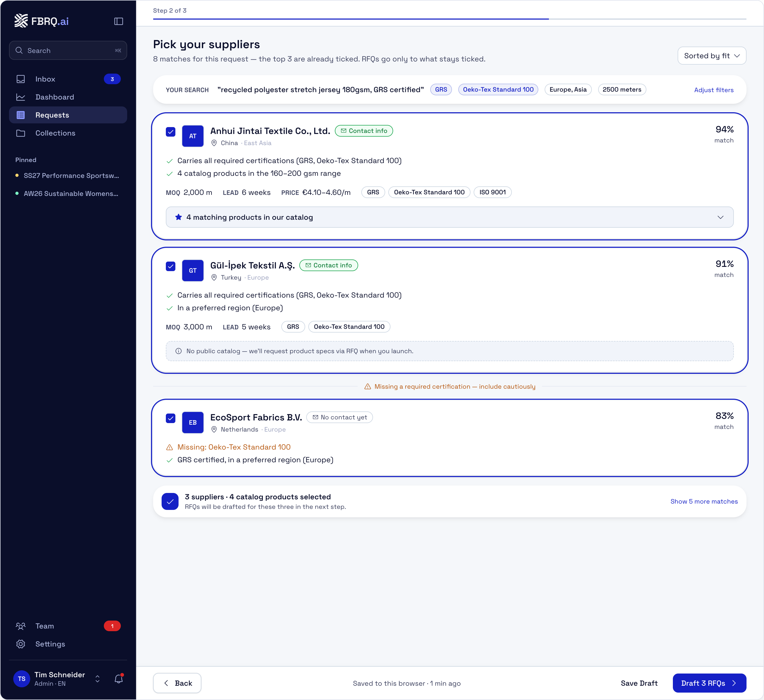Uncheck Gül-İpek Tekstil supplier checkbox
Viewport: 764px width, 700px height.
point(171,266)
